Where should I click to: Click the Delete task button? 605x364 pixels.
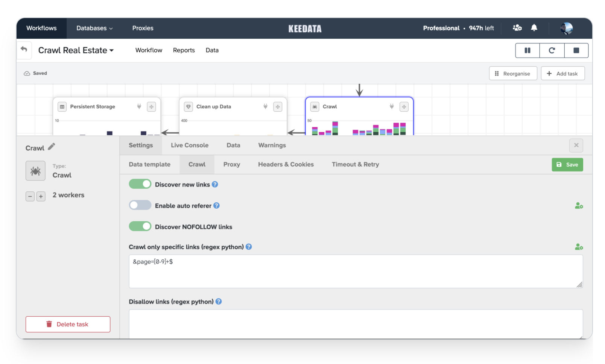[x=68, y=324]
